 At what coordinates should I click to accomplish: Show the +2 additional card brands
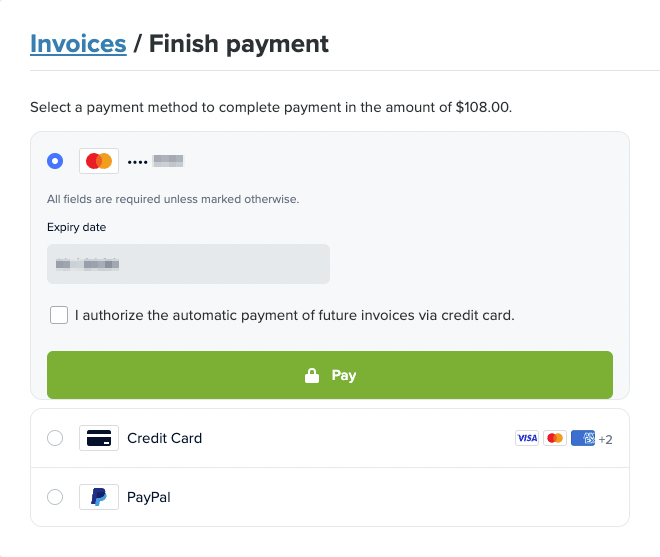(605, 439)
